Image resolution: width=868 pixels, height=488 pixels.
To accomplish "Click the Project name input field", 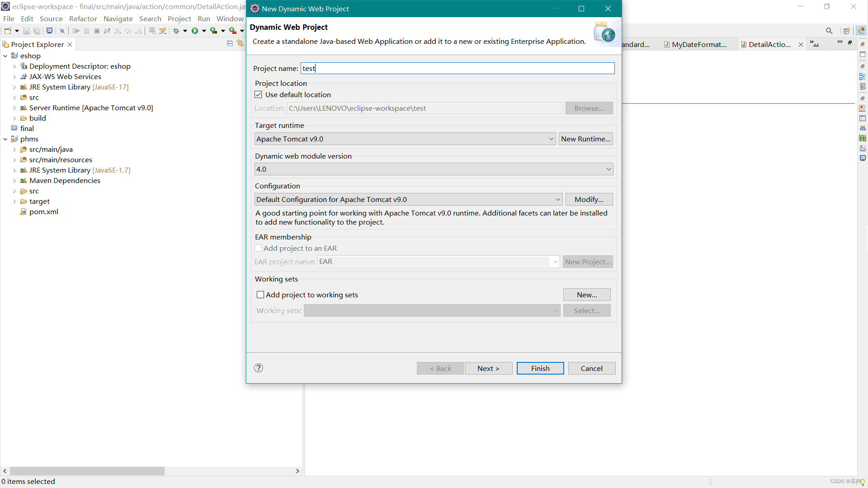I will [x=457, y=68].
